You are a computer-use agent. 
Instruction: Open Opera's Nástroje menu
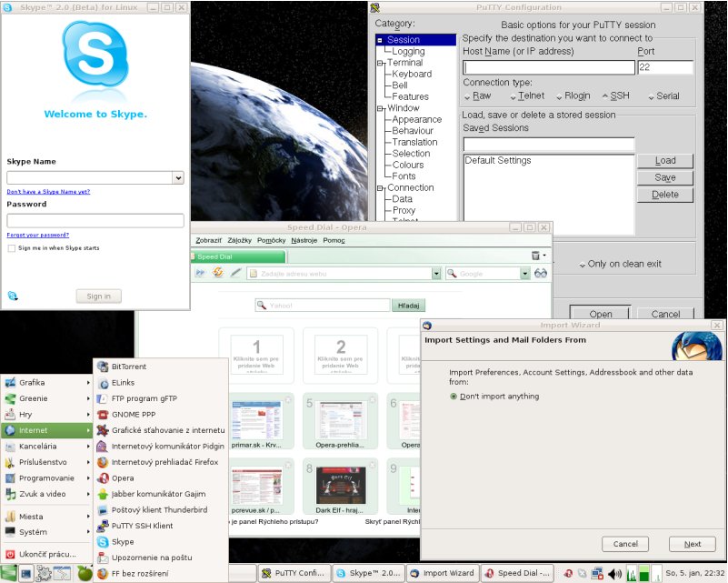[304, 240]
